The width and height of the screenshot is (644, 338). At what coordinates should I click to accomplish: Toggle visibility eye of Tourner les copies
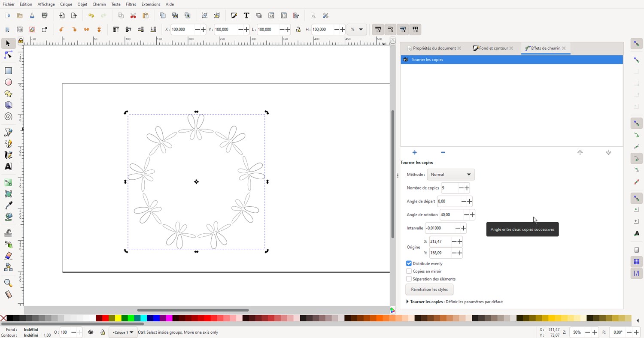click(406, 60)
